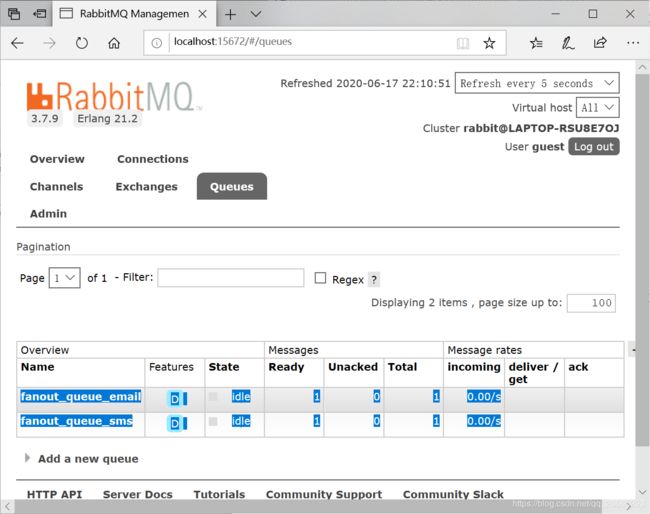The height and width of the screenshot is (514, 650).
Task: Sort by the Total column header
Action: pyautogui.click(x=402, y=367)
